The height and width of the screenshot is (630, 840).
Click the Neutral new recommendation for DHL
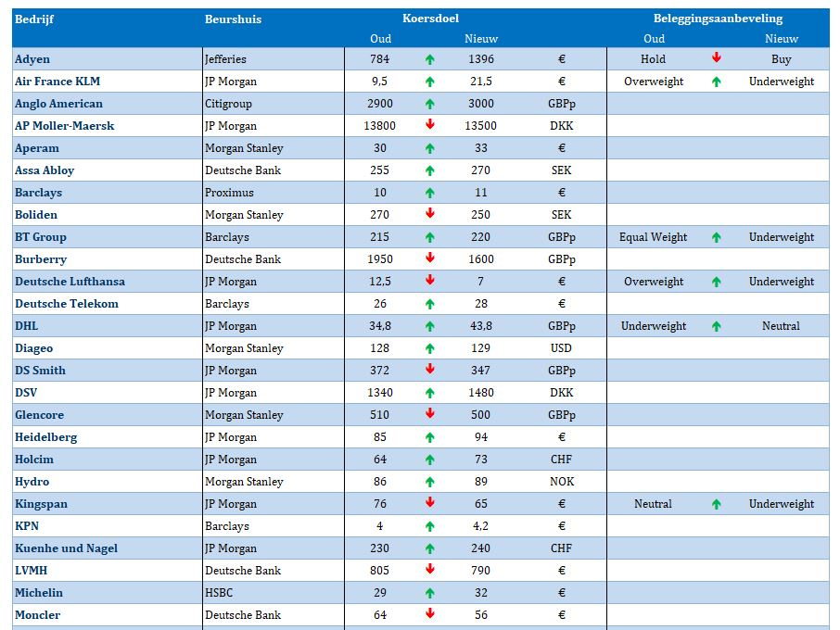(x=781, y=326)
